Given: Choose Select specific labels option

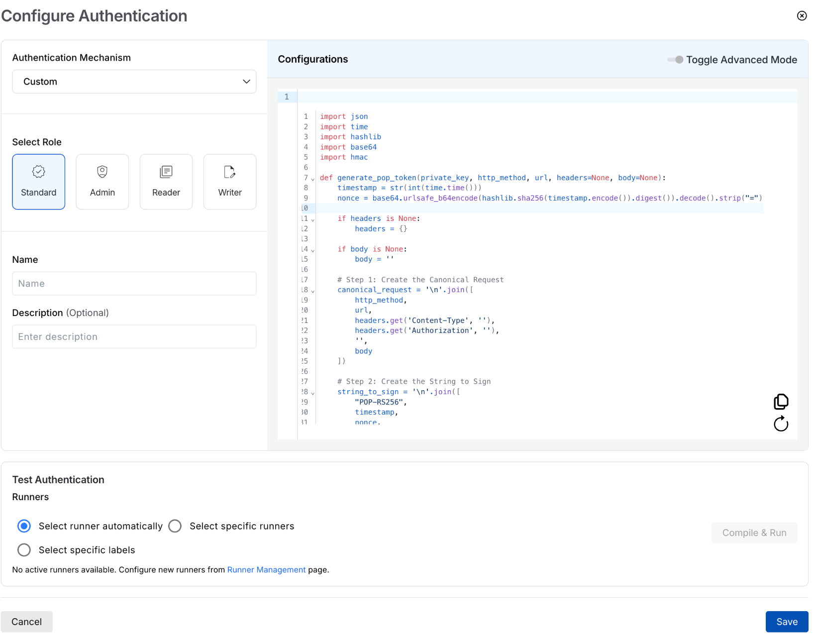Looking at the screenshot, I should point(24,550).
